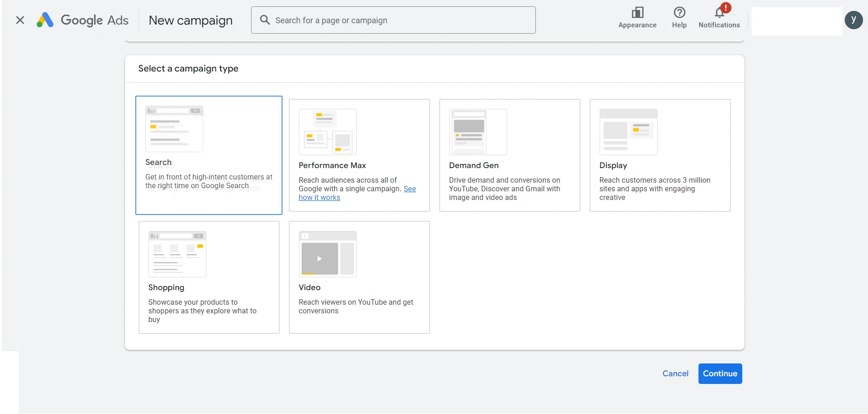Click the Video description text
868x414 pixels.
pyautogui.click(x=356, y=307)
